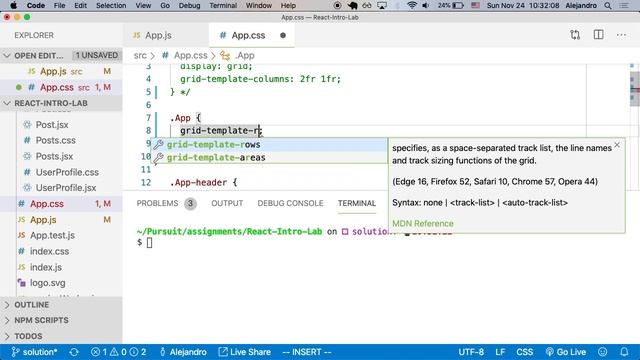Screen dimensions: 640x360
Task: Click the App.css editor tab
Action: click(x=248, y=35)
